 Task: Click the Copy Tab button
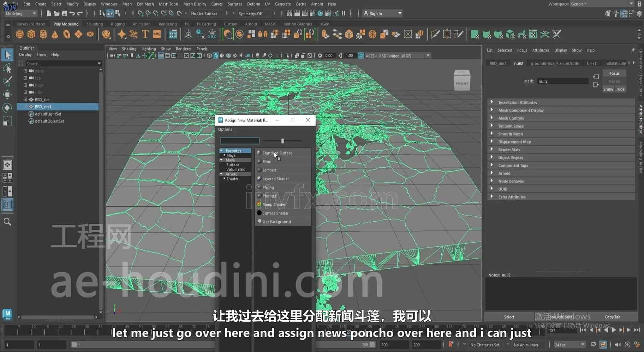pos(612,317)
